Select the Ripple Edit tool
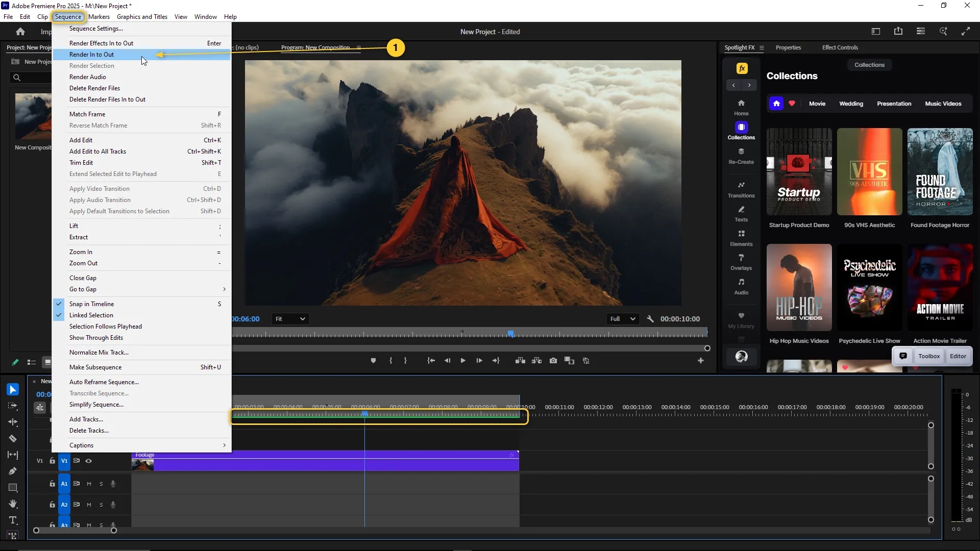The height and width of the screenshot is (551, 980). click(13, 422)
